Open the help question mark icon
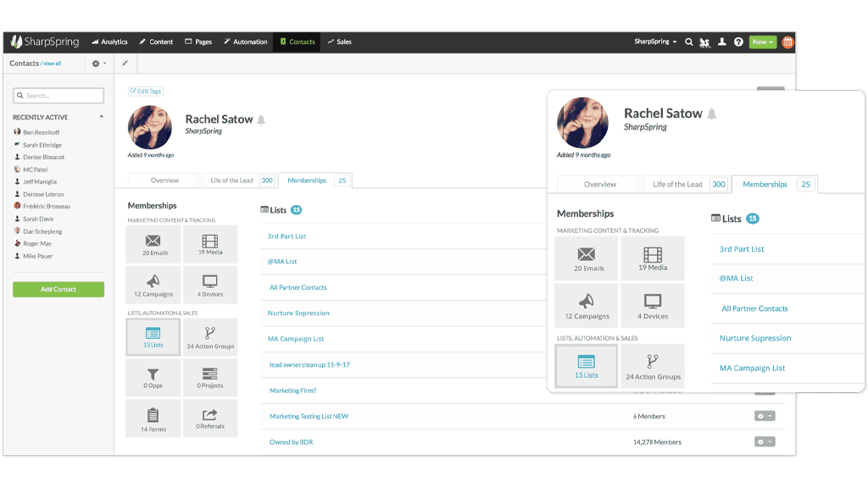This screenshot has width=868, height=488. pos(738,42)
